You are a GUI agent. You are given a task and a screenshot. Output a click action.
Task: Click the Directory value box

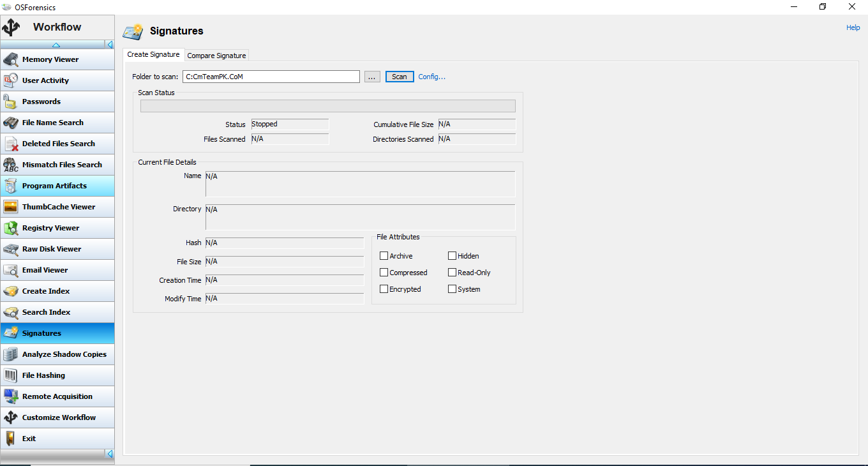pos(360,217)
